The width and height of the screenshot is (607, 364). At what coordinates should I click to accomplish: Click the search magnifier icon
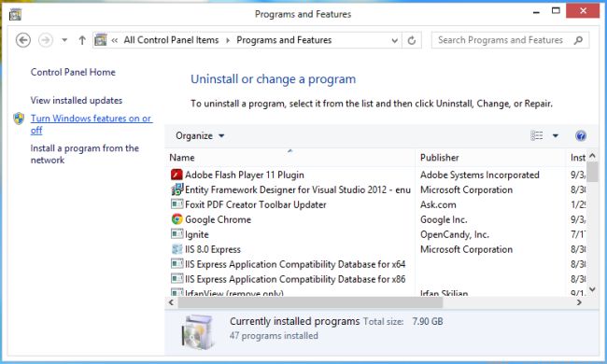point(578,40)
